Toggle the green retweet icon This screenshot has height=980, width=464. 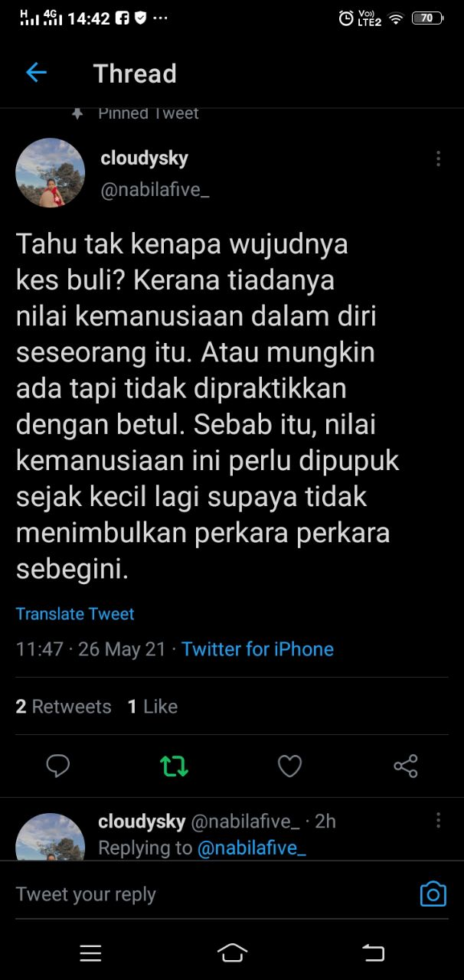[174, 766]
